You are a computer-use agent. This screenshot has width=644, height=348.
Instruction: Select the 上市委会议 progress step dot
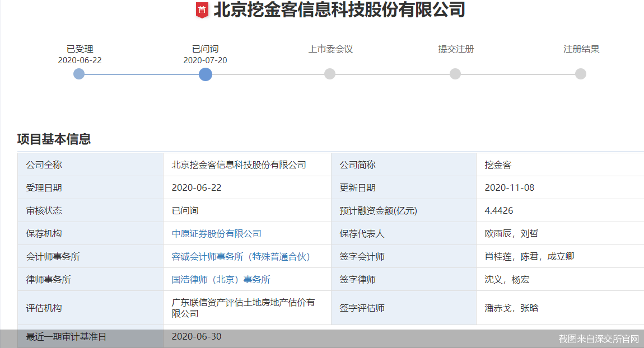[x=330, y=74]
